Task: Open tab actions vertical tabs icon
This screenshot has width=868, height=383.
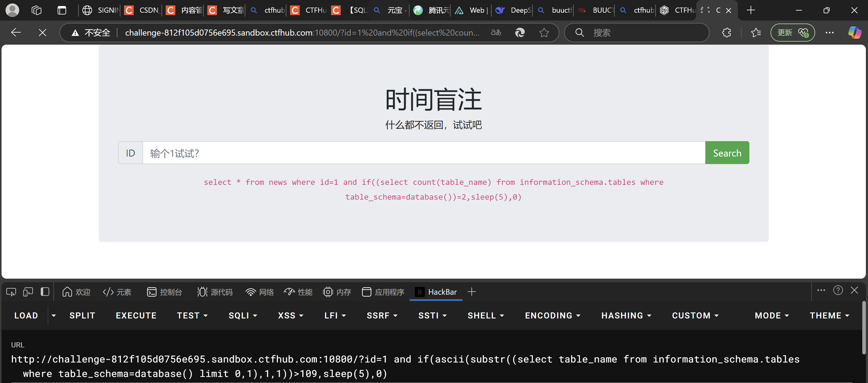Action: coord(62,10)
